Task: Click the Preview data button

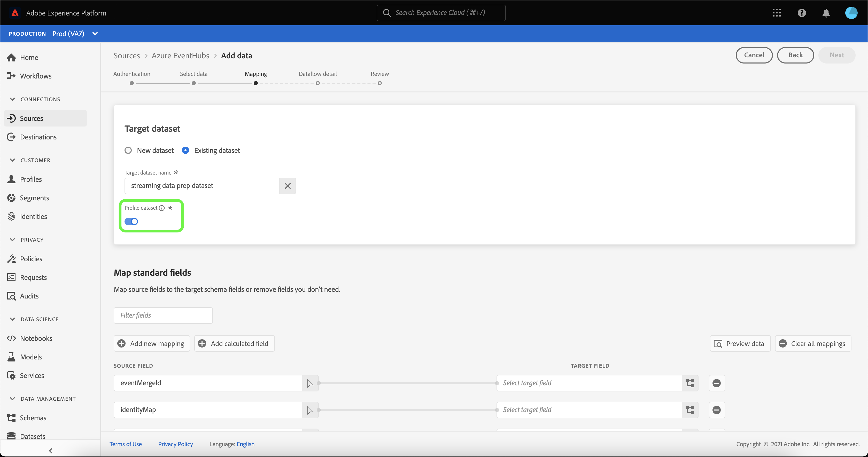Action: click(740, 343)
